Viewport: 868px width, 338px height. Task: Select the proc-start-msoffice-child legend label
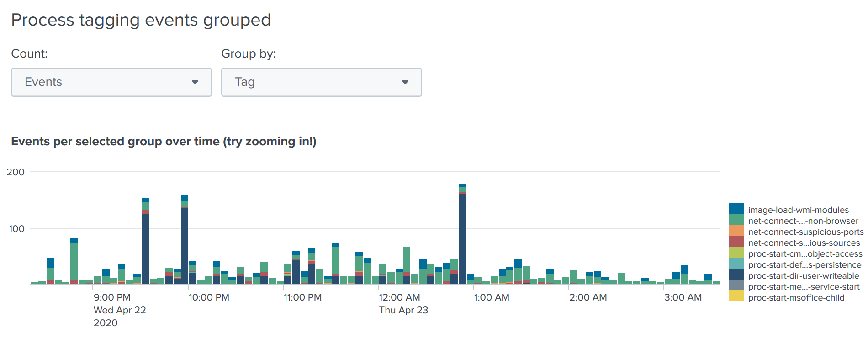click(x=796, y=298)
